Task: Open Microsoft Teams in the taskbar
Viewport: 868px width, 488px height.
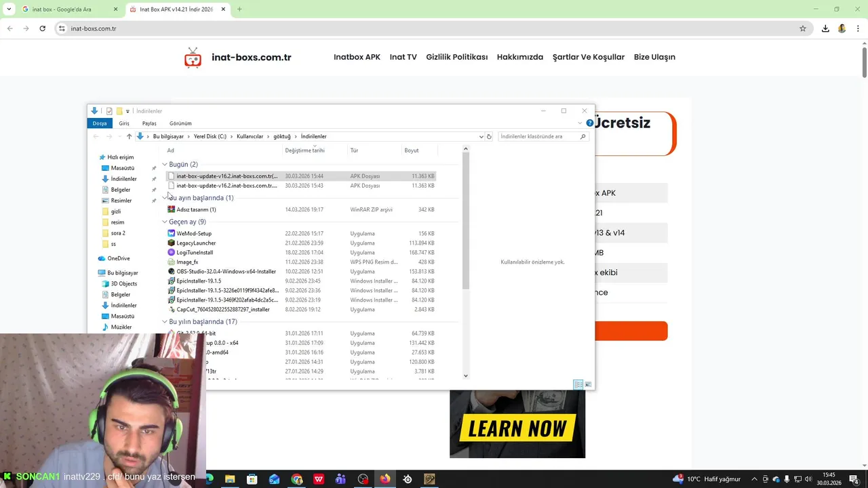Action: click(340, 479)
